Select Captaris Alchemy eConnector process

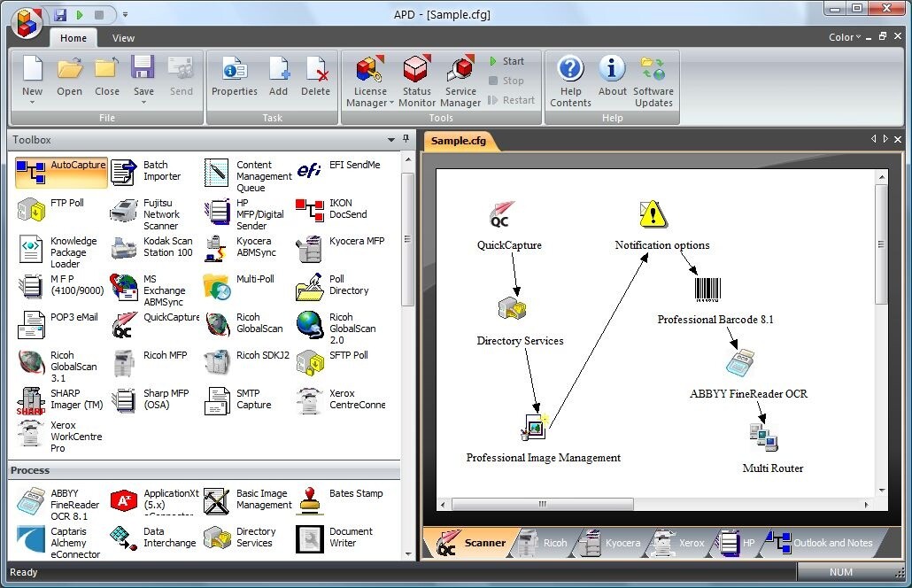(x=58, y=542)
